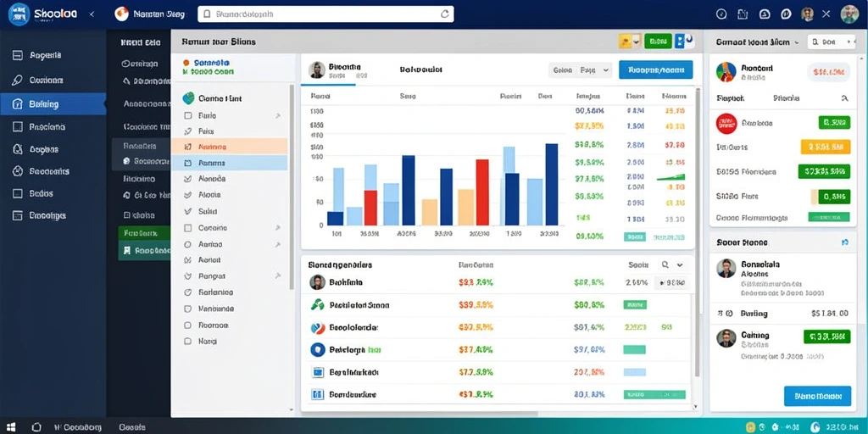Expand the chevron next to the right panel title

(x=796, y=42)
